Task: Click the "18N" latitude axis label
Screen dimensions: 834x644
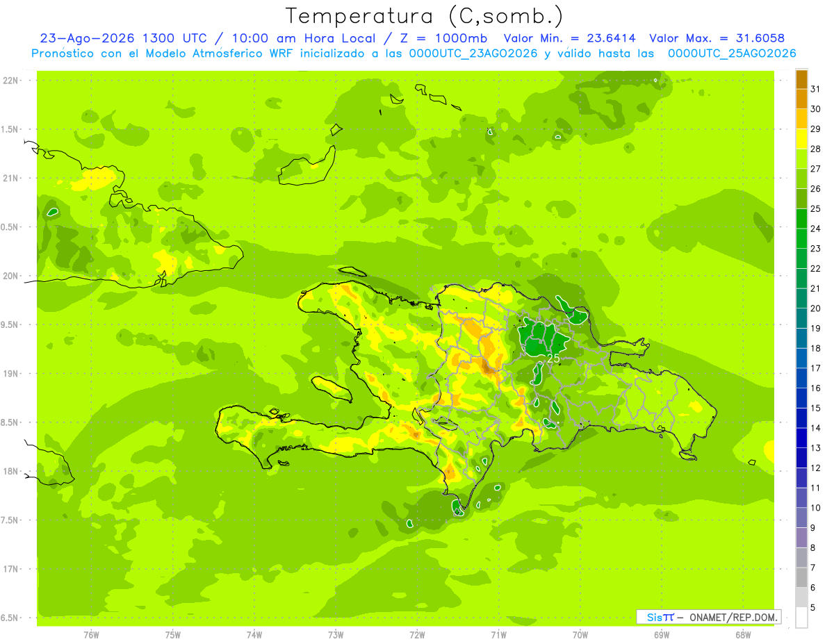Action: point(10,471)
